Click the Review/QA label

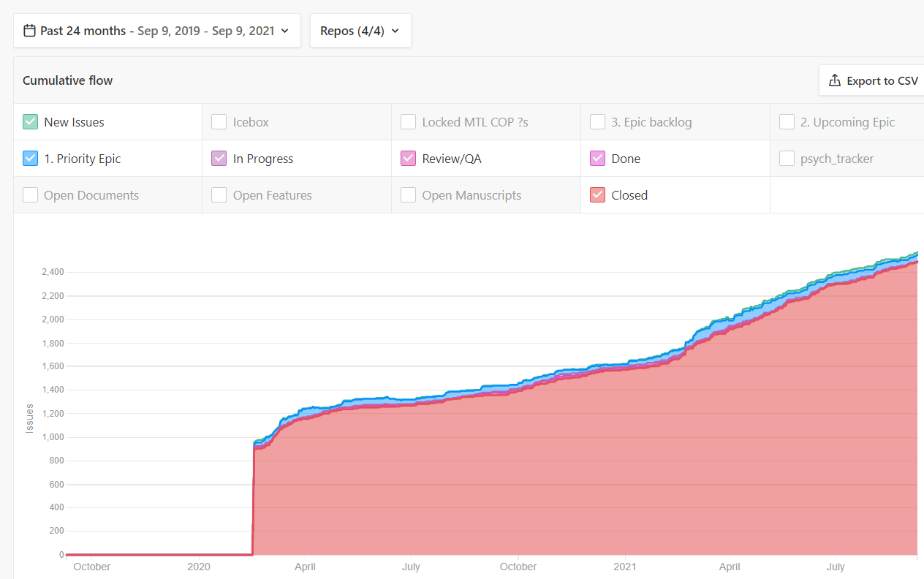click(x=452, y=159)
